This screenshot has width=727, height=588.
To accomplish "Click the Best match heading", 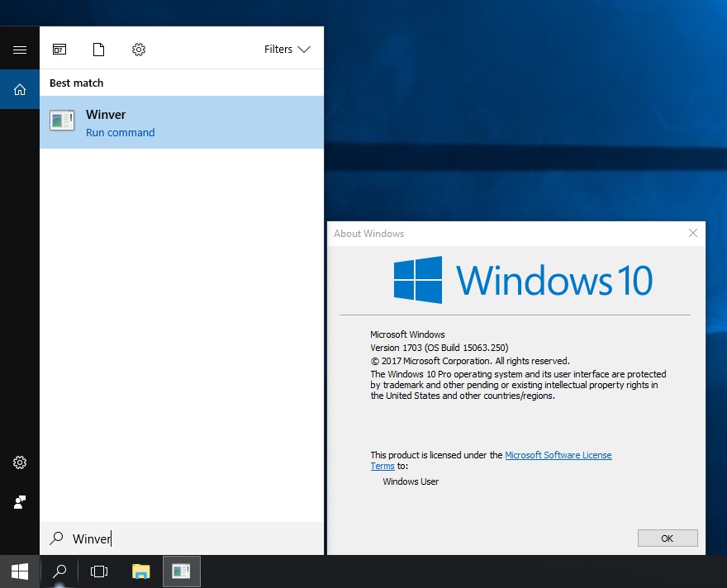I will [x=77, y=83].
